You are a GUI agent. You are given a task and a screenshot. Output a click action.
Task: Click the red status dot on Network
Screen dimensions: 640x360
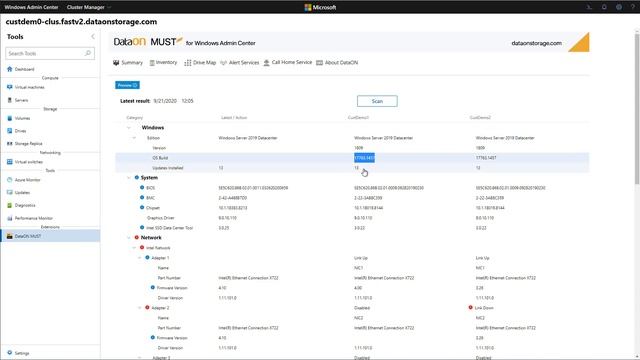click(x=137, y=238)
